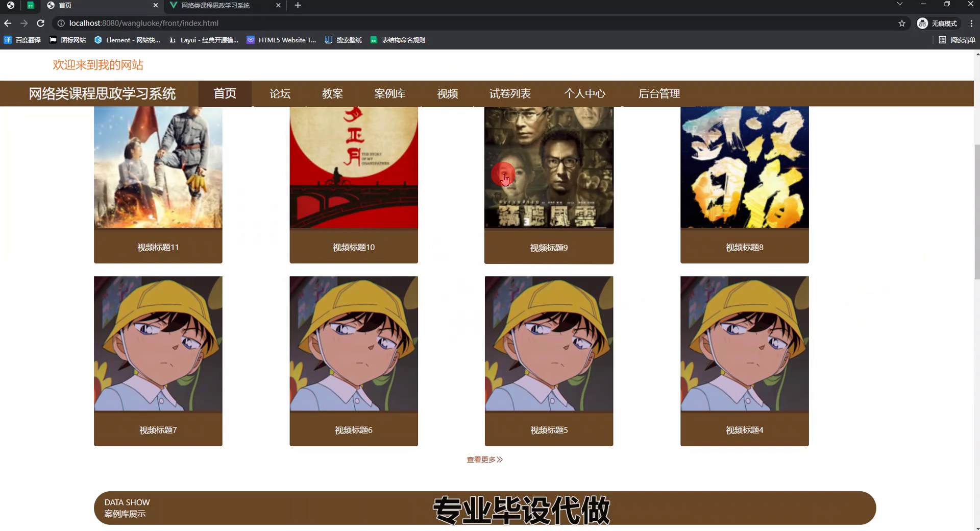Screen dimensions: 980x531
Task: Open the 图标网站 bookmark
Action: click(67, 40)
